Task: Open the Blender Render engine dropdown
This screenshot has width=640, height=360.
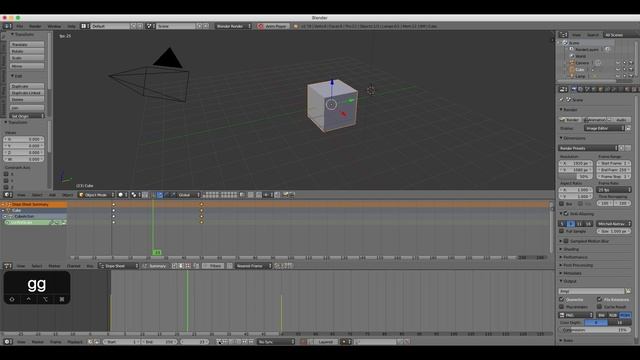Action: 233,26
